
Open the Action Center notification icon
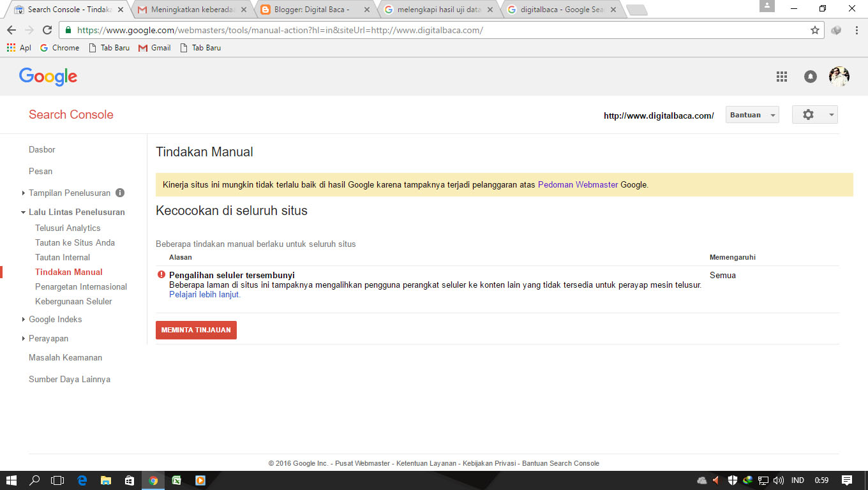[x=847, y=480]
